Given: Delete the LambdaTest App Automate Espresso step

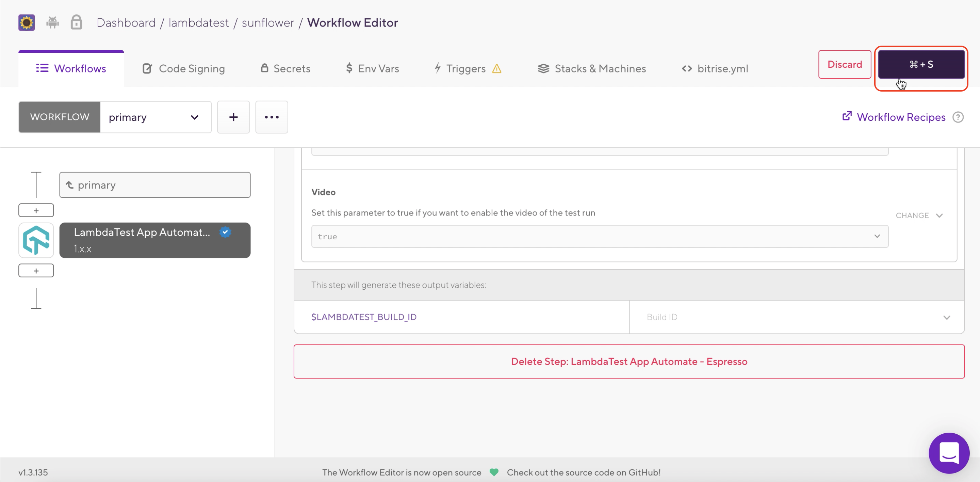Looking at the screenshot, I should coord(629,361).
